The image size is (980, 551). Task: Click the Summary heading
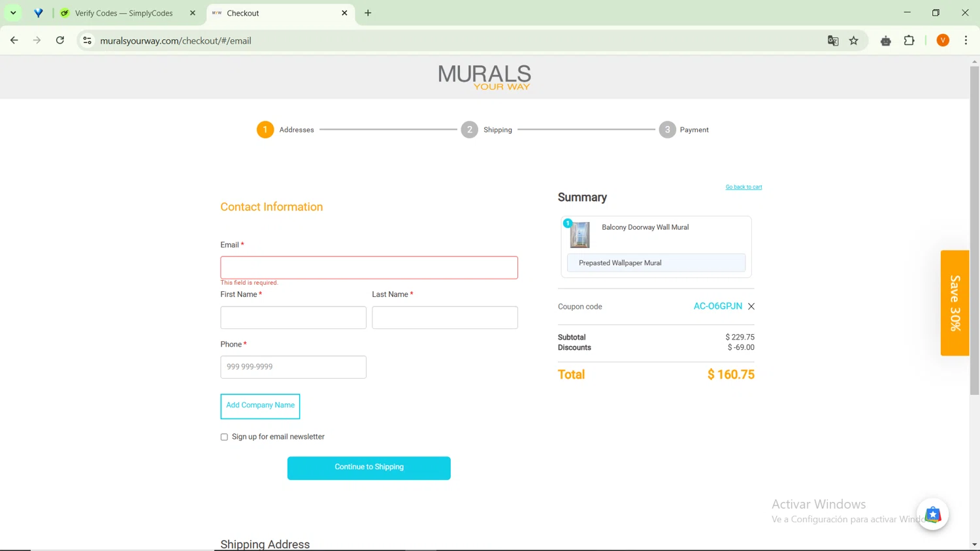pos(582,197)
